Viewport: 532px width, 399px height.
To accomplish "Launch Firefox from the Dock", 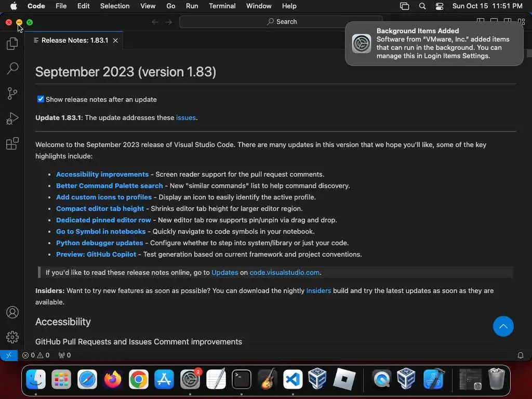I will click(x=113, y=379).
